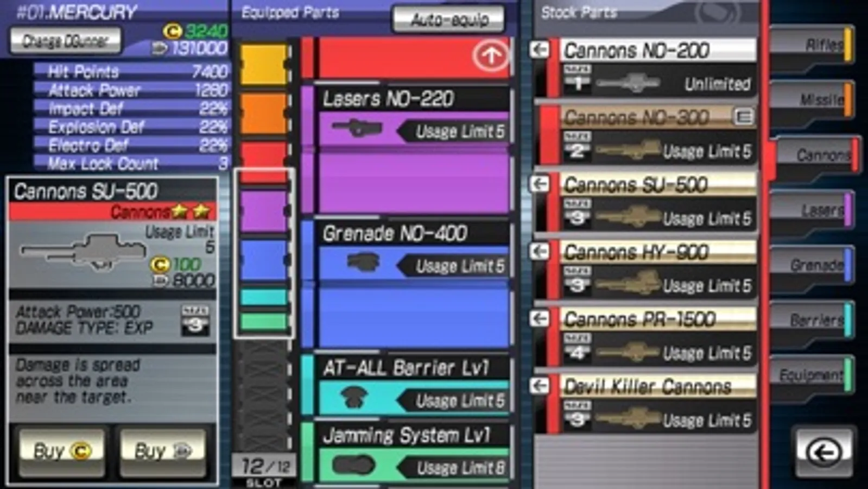Screen dimensions: 868x489
Task: Select the empty red equipped slot
Action: point(407,58)
